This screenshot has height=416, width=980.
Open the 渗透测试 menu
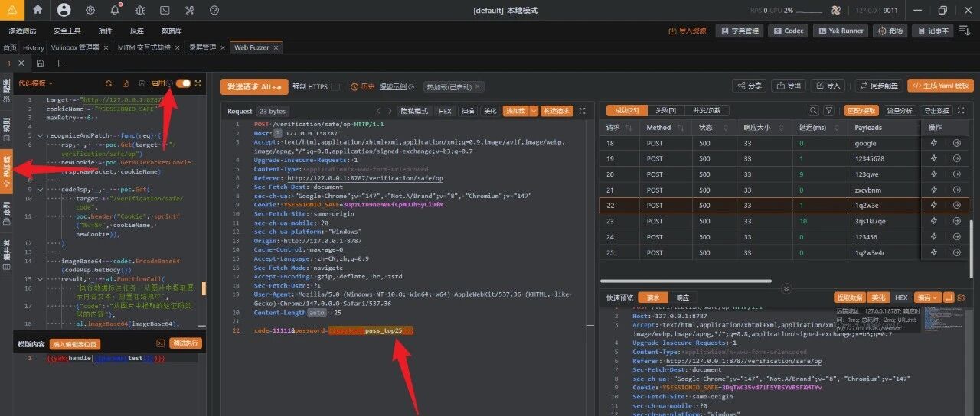pyautogui.click(x=22, y=31)
